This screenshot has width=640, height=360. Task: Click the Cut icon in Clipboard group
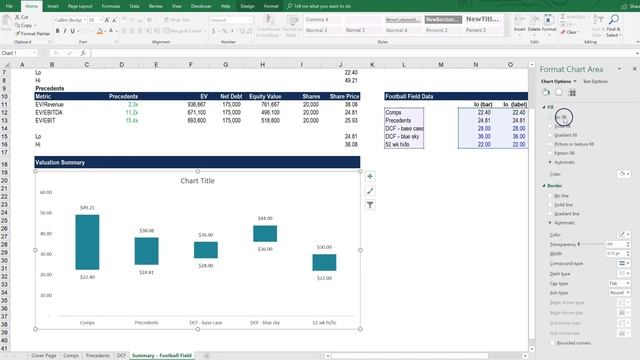(18, 17)
